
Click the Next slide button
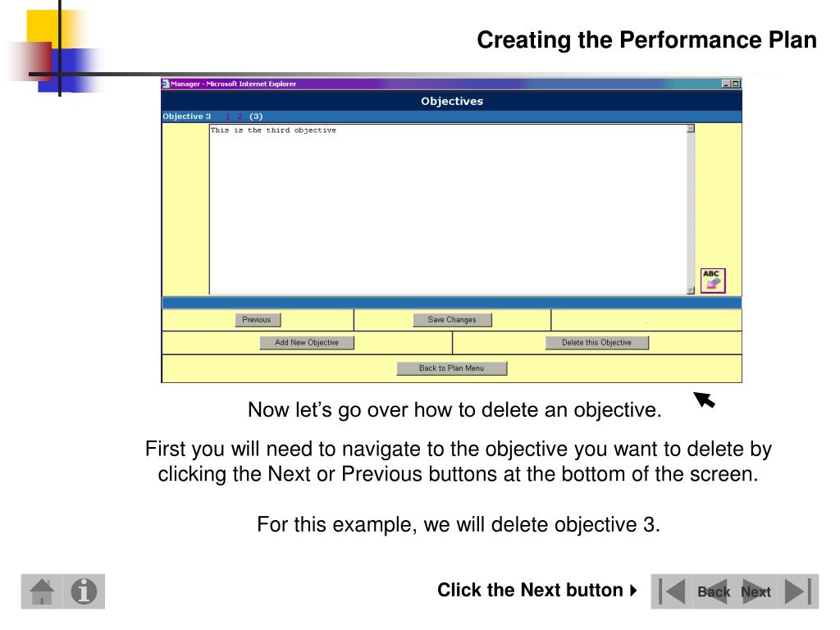click(x=756, y=591)
